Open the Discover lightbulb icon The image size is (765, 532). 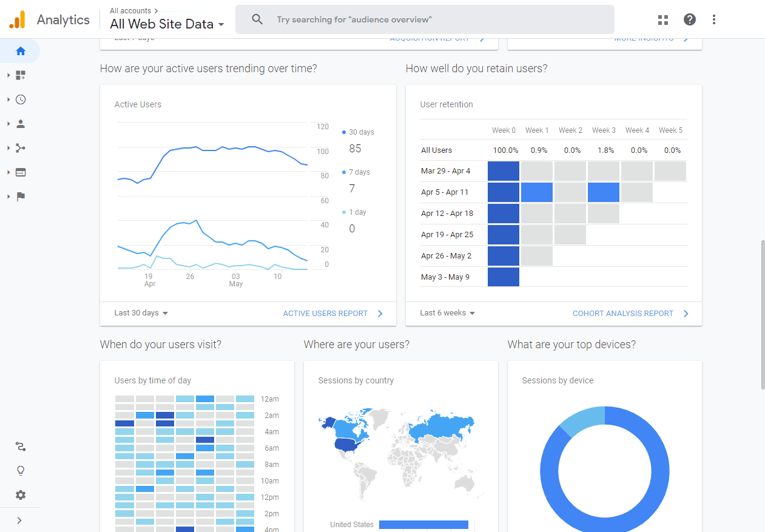click(21, 471)
